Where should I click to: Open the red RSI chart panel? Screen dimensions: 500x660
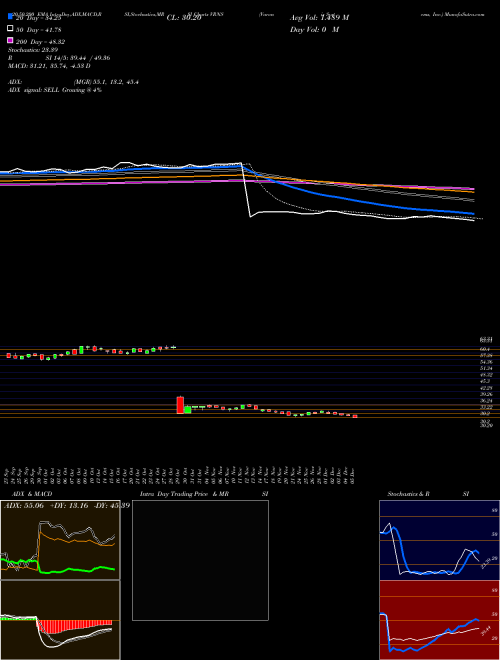point(439,620)
